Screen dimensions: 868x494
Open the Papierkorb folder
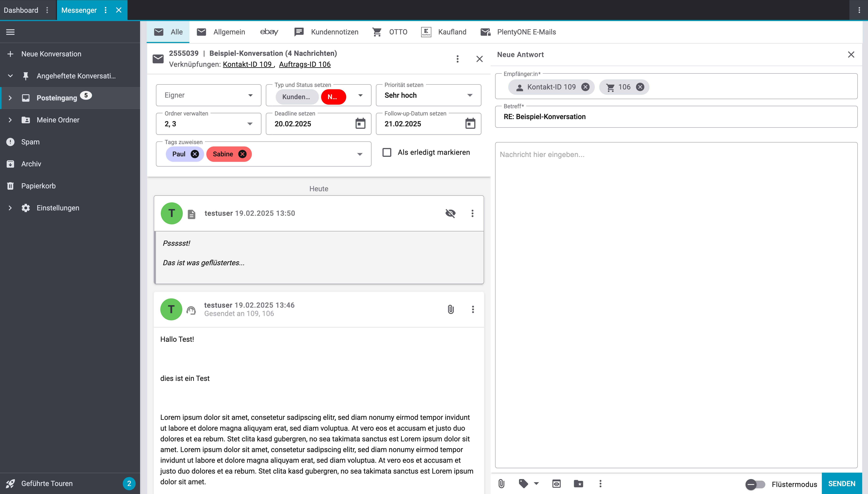(x=38, y=186)
